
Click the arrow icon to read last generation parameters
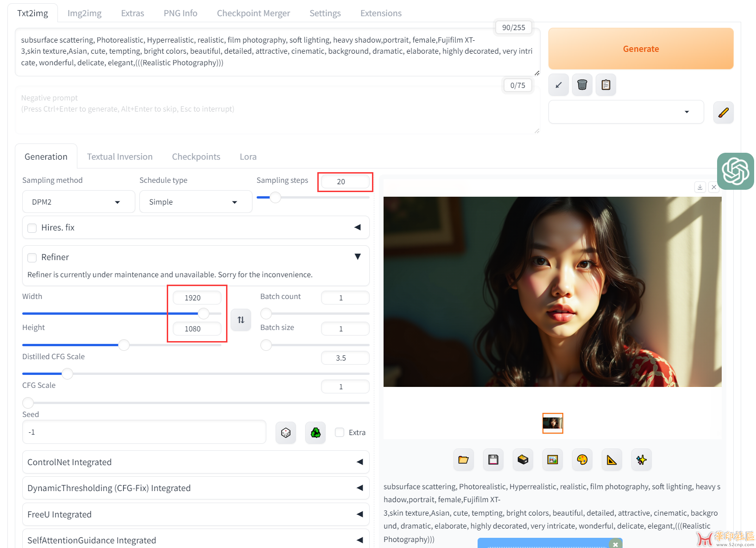click(559, 85)
